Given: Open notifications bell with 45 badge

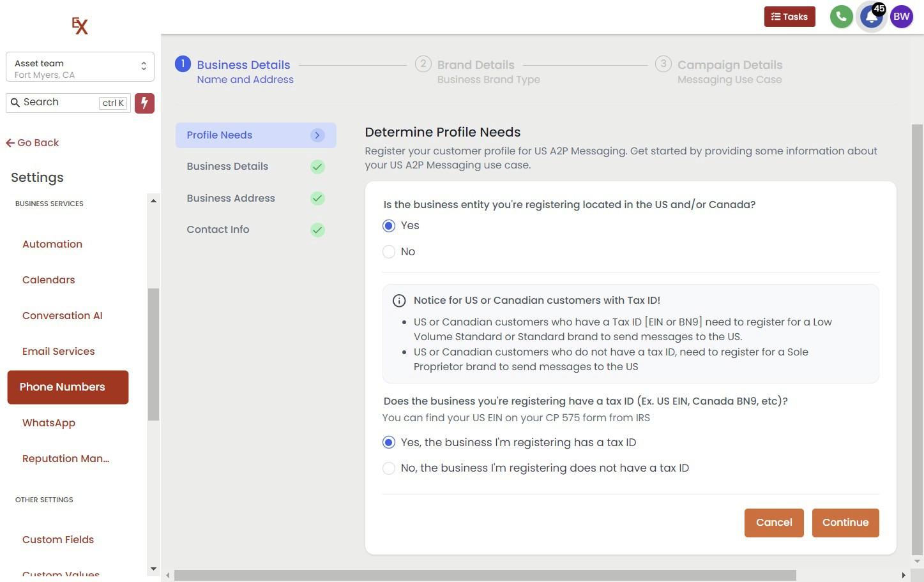Looking at the screenshot, I should (x=871, y=17).
